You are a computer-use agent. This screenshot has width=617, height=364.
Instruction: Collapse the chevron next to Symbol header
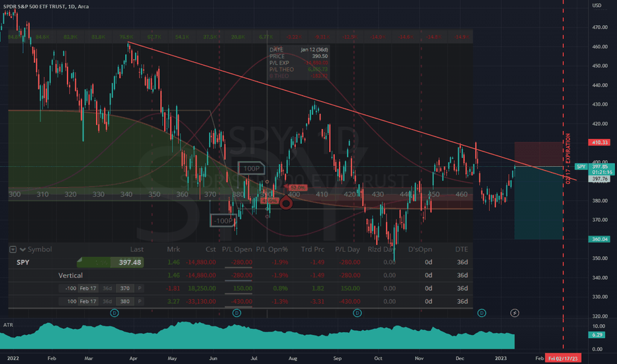click(x=23, y=250)
